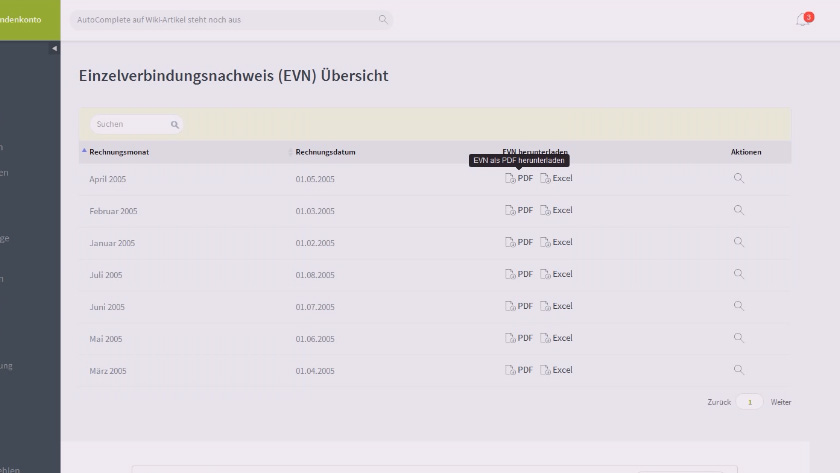The height and width of the screenshot is (473, 840).
Task: Focus the AutoComplete Wiki-Artikel search box
Action: tap(225, 20)
